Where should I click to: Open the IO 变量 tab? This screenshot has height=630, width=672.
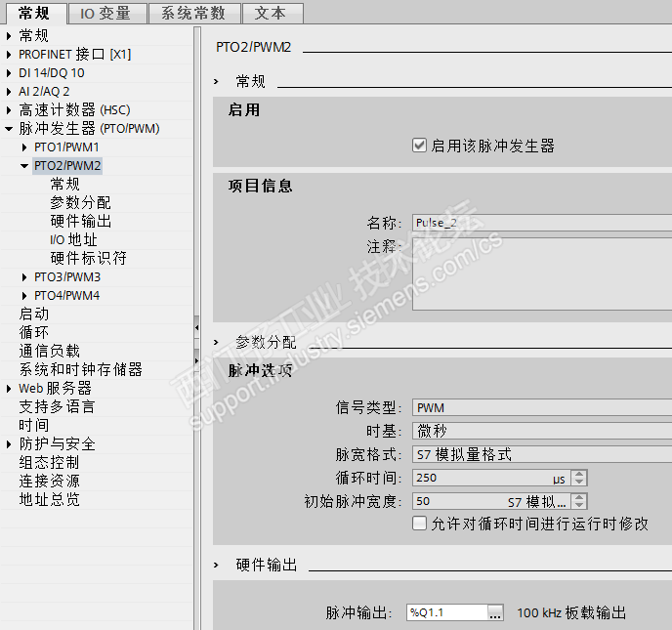(x=105, y=13)
